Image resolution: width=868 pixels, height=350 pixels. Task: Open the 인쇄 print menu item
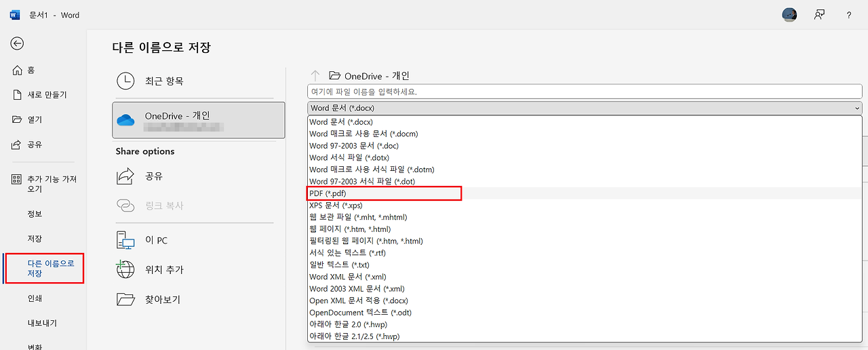tap(35, 298)
